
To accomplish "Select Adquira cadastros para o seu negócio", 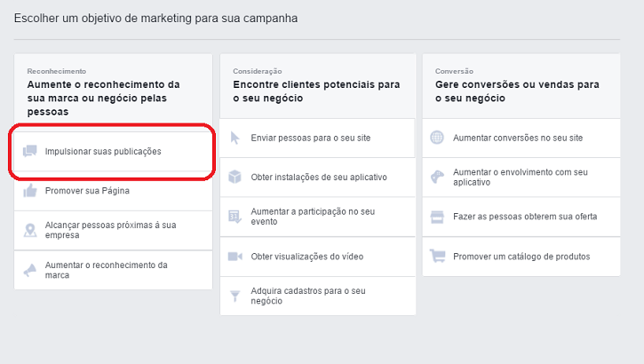I will 318,296.
